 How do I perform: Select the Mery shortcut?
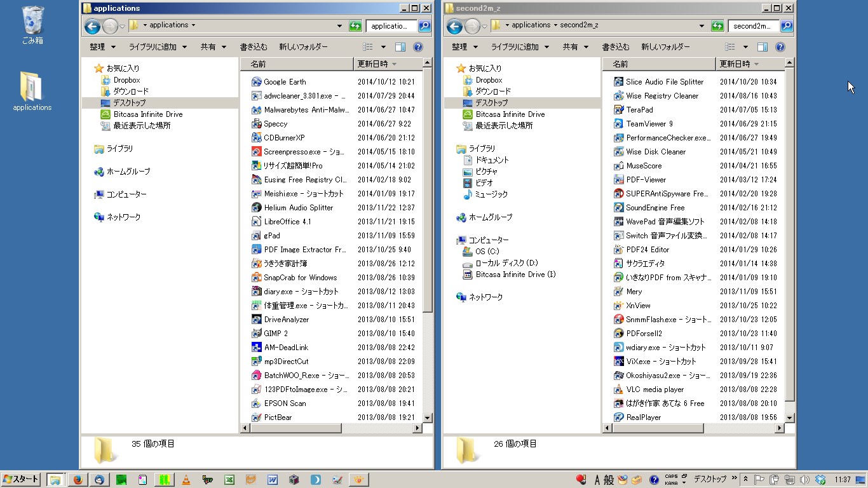(x=628, y=292)
